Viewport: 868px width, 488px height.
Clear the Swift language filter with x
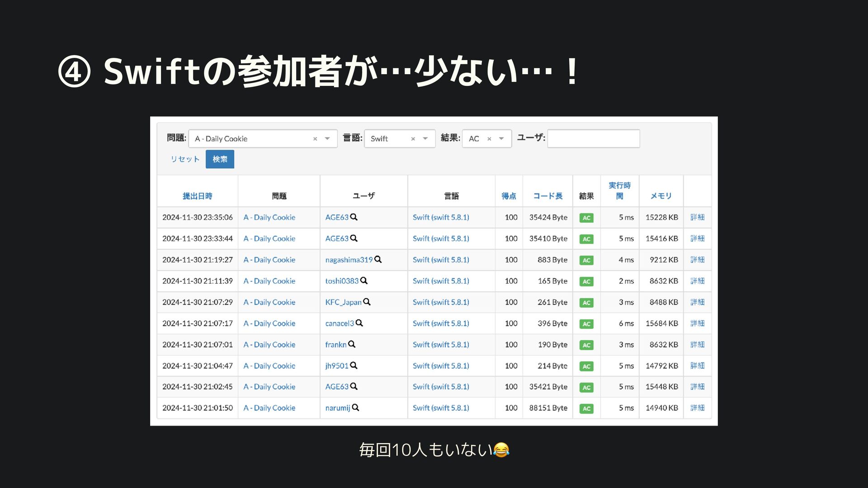coord(413,139)
